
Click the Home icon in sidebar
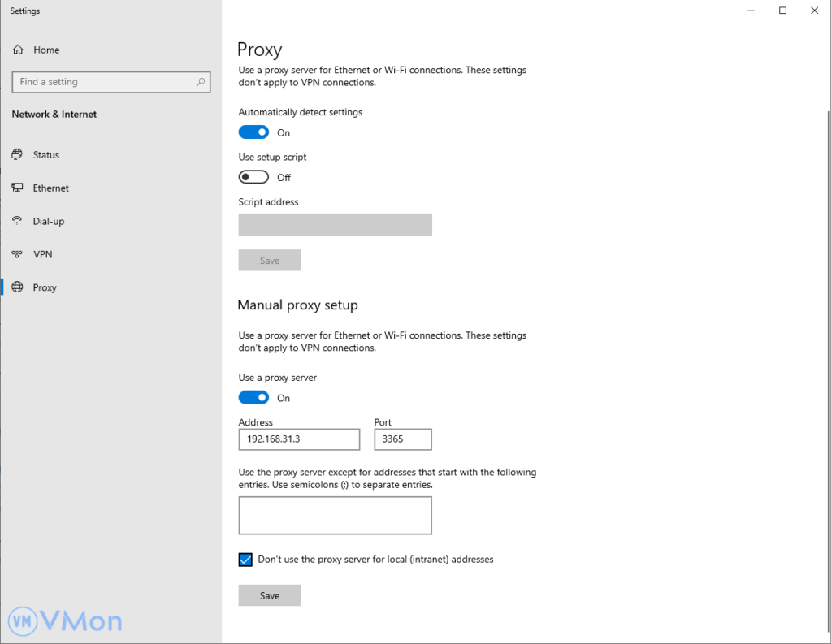pyautogui.click(x=18, y=50)
